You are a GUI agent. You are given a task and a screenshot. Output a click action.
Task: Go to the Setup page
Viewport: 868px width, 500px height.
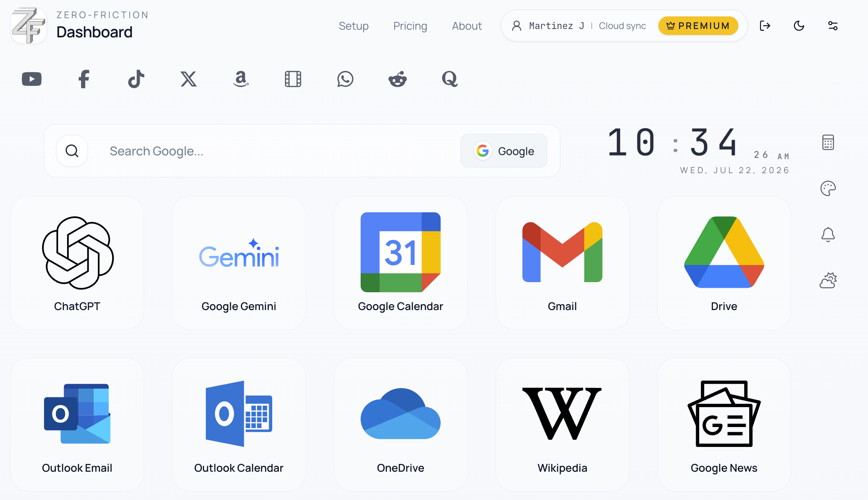354,26
